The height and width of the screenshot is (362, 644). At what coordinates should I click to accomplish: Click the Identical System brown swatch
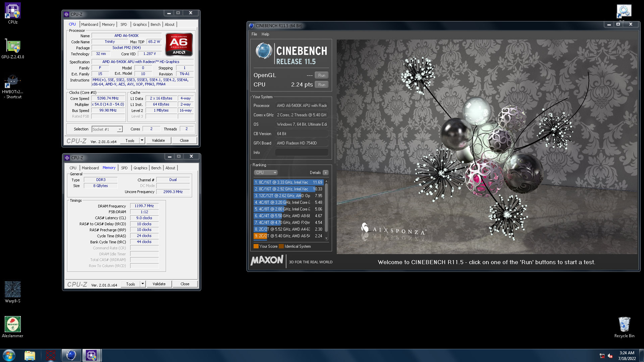tap(281, 246)
